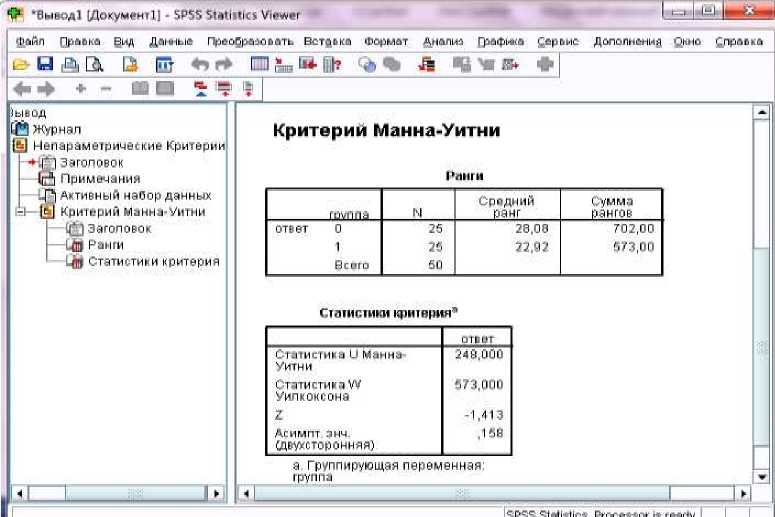Click the Go to Variable icon
This screenshot has height=517, width=775.
(x=308, y=64)
